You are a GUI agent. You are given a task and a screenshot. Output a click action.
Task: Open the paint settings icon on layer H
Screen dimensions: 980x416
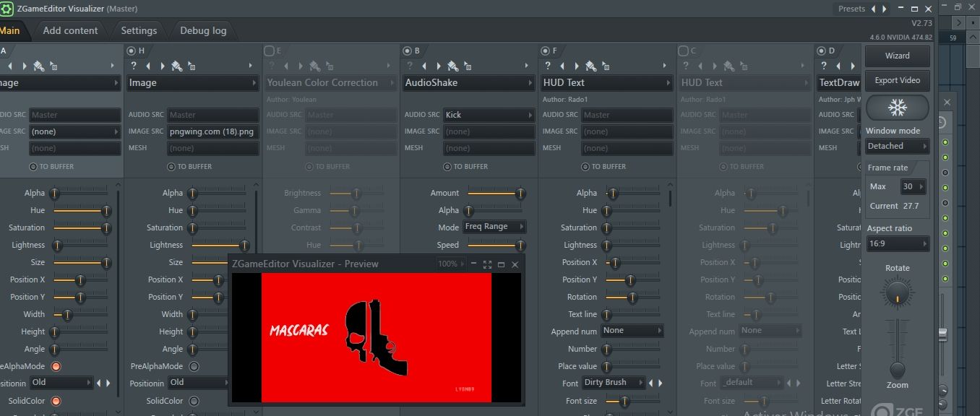pyautogui.click(x=176, y=66)
